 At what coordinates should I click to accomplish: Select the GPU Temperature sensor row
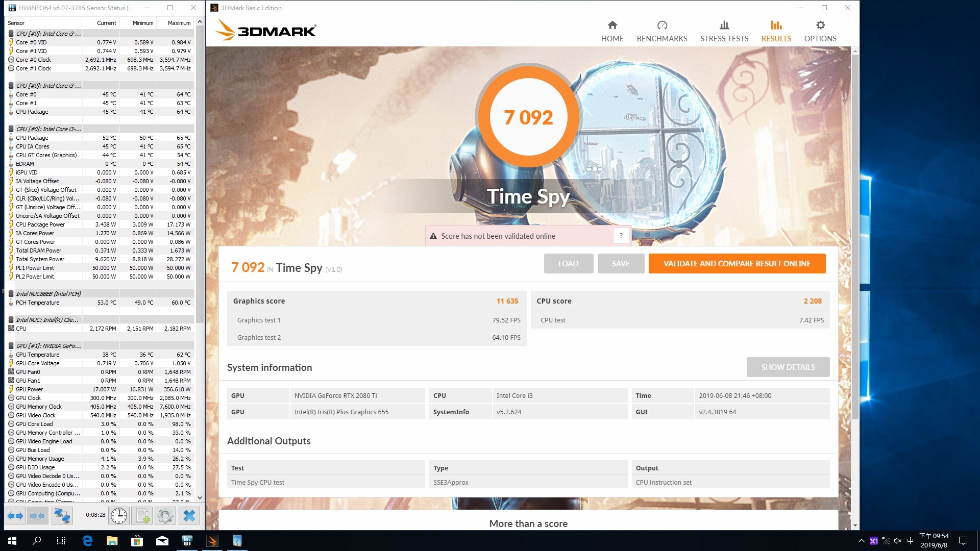point(100,355)
